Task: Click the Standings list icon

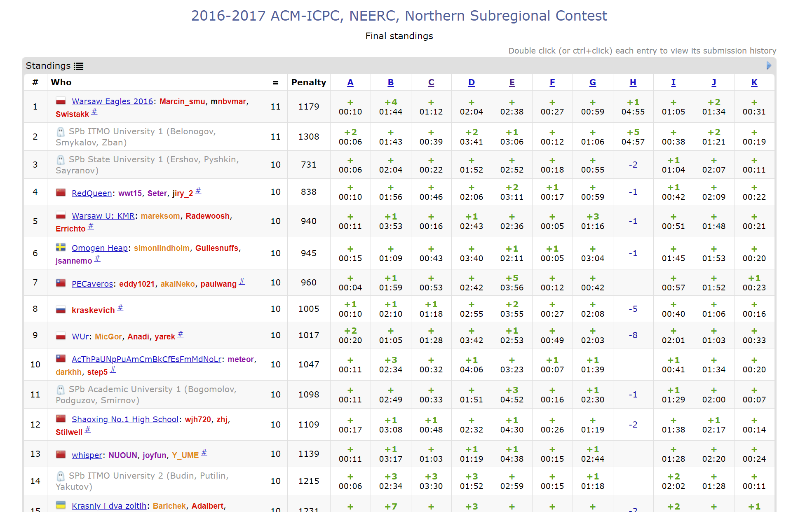Action: pos(78,66)
